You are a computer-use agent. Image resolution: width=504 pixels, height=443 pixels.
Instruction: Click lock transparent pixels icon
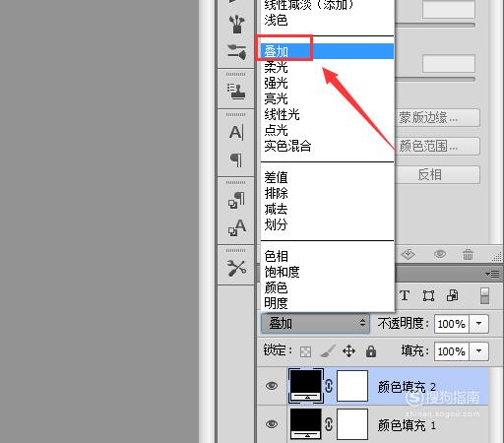click(x=305, y=351)
